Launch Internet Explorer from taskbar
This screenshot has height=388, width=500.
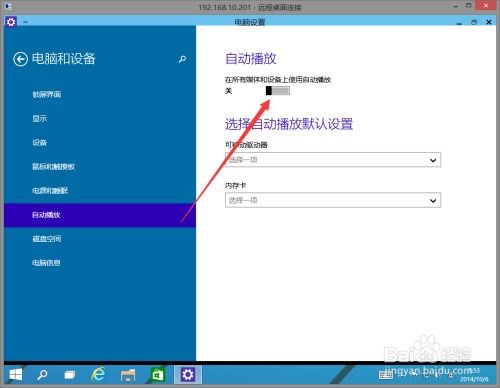tap(98, 375)
